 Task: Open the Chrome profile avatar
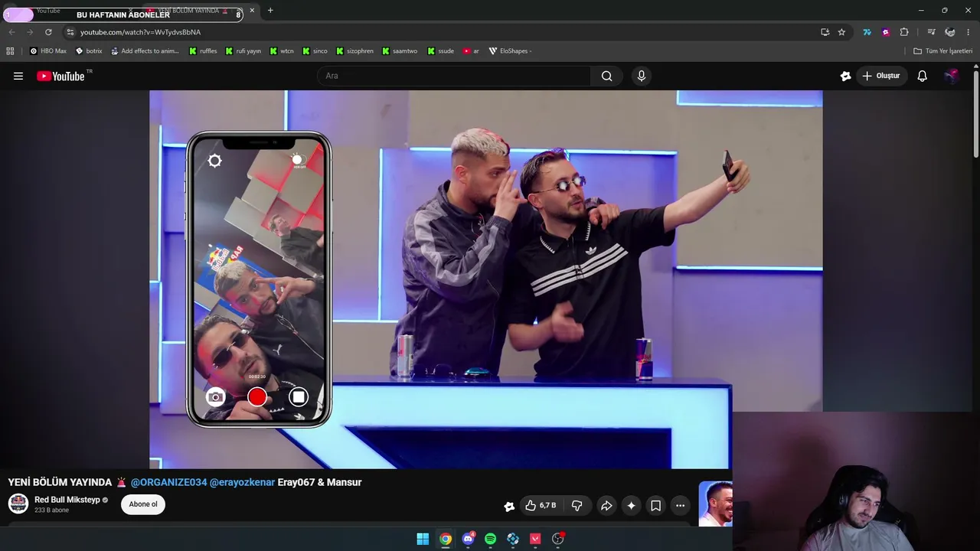click(x=950, y=32)
